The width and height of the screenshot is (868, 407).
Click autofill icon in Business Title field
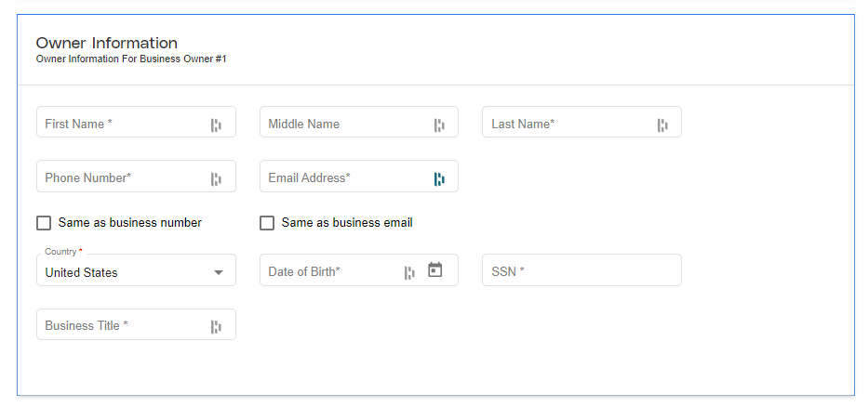(x=216, y=327)
